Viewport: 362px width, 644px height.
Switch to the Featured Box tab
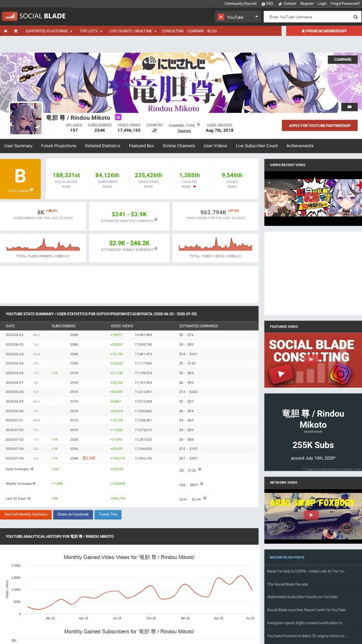point(141,146)
